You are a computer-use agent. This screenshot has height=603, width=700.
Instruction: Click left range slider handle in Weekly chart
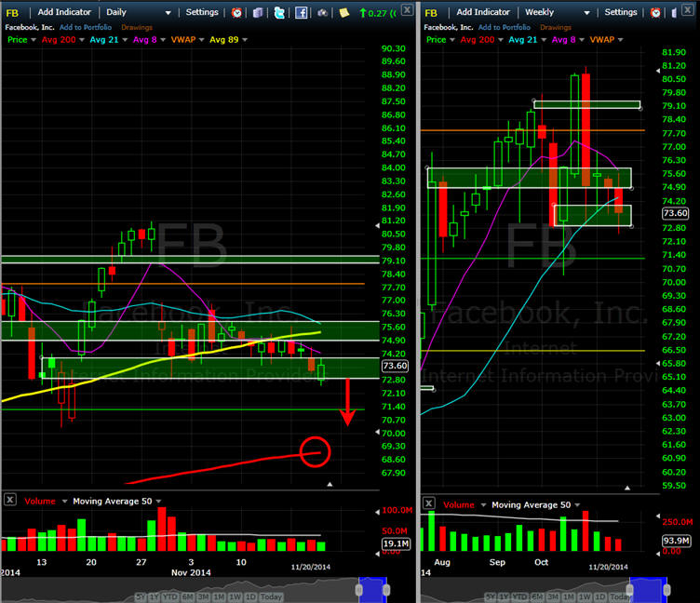coord(630,590)
